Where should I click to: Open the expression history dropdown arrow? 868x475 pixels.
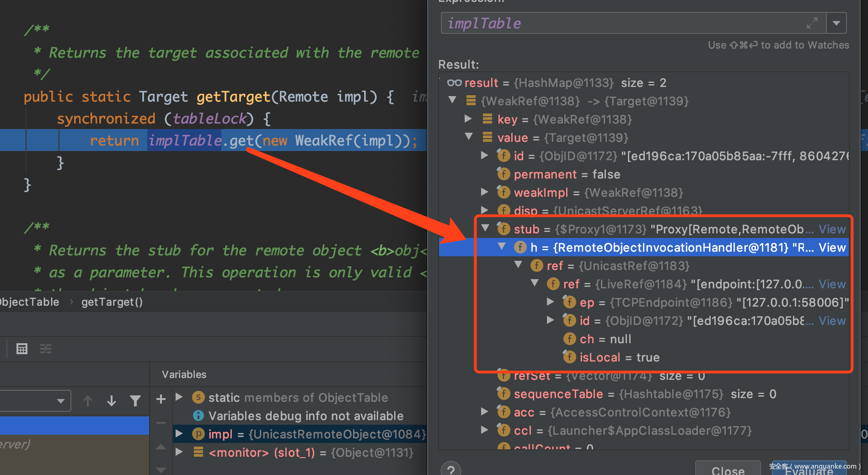[x=836, y=23]
